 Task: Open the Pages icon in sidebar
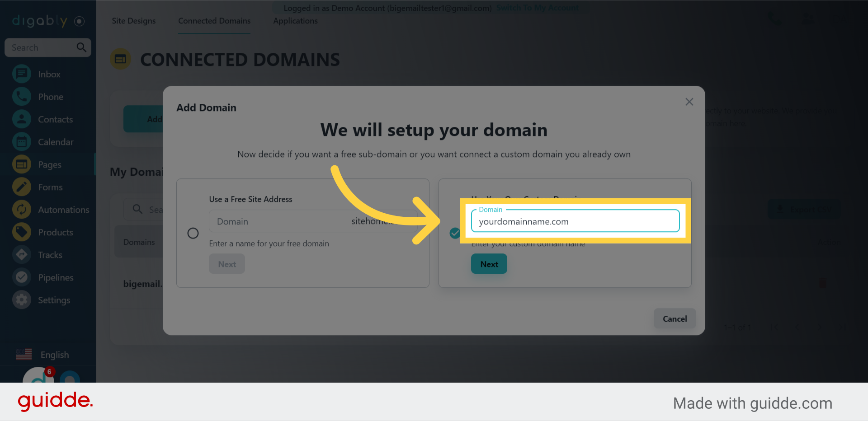(22, 164)
